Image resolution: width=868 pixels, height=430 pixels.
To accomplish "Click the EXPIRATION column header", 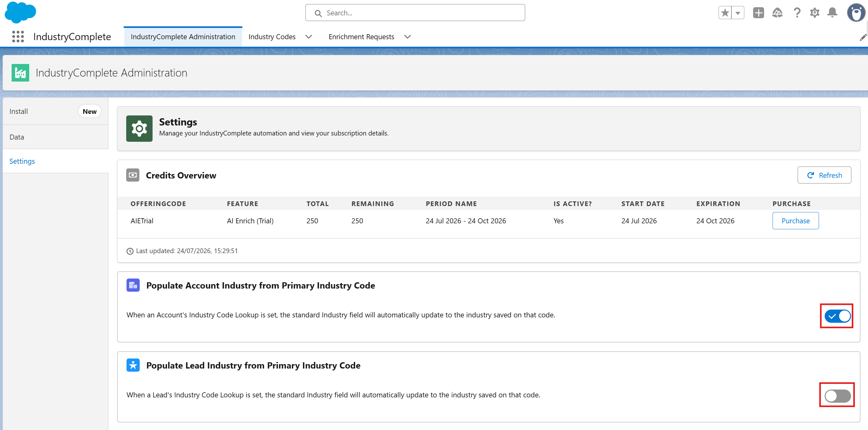I will coord(718,204).
